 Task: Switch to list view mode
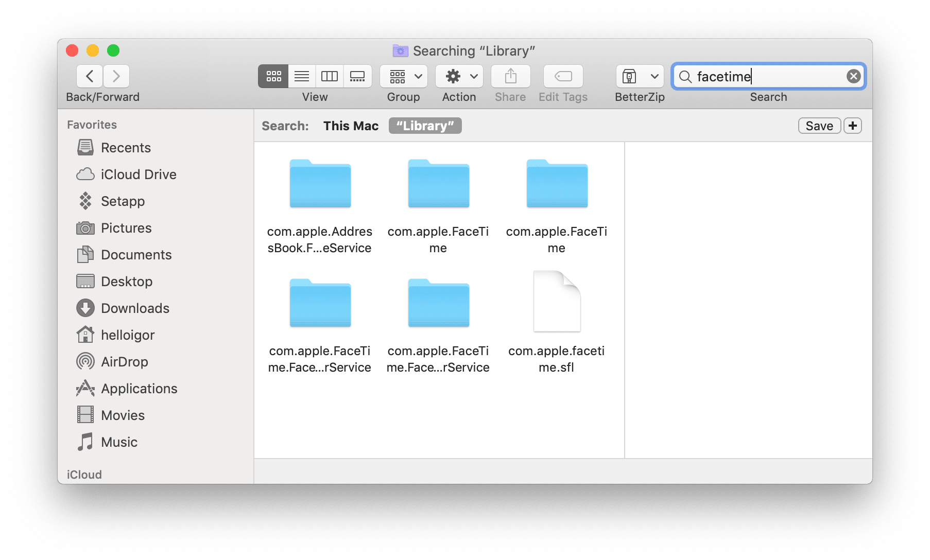[x=301, y=76]
